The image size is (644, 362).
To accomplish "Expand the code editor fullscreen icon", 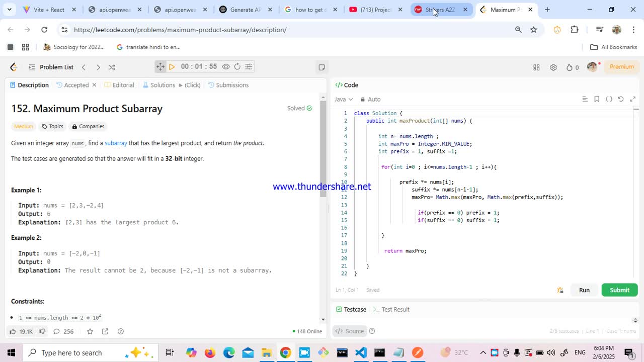I will pos(633,99).
